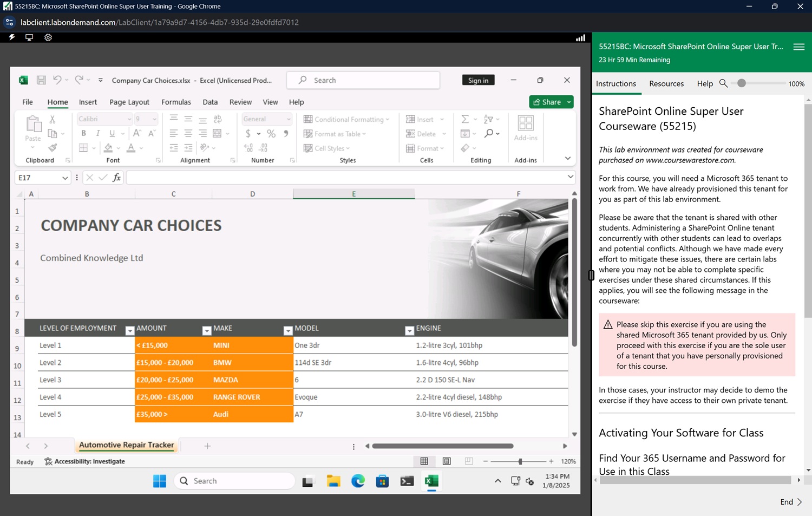Click the Excel title bar Search box
Screen dimensions: 812x516
click(363, 80)
